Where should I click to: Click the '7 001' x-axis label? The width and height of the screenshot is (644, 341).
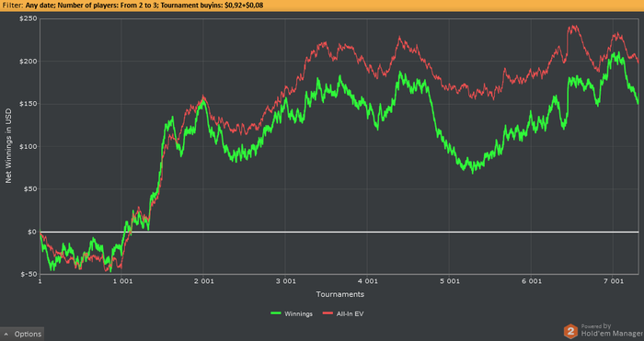coord(613,281)
